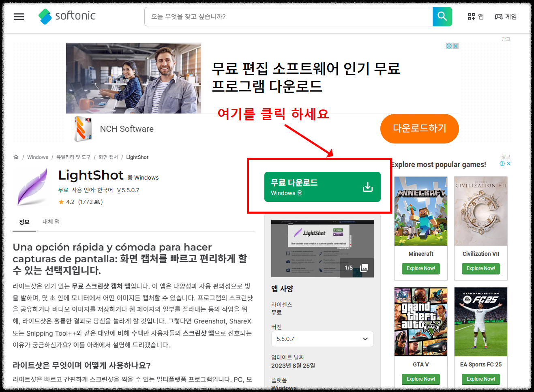Click Explore Now under Minecraft

pos(421,268)
